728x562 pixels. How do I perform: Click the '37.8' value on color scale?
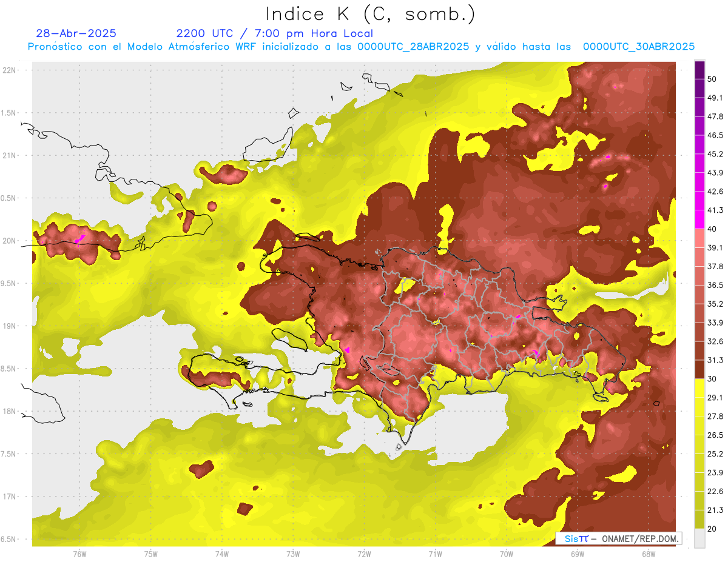point(715,267)
